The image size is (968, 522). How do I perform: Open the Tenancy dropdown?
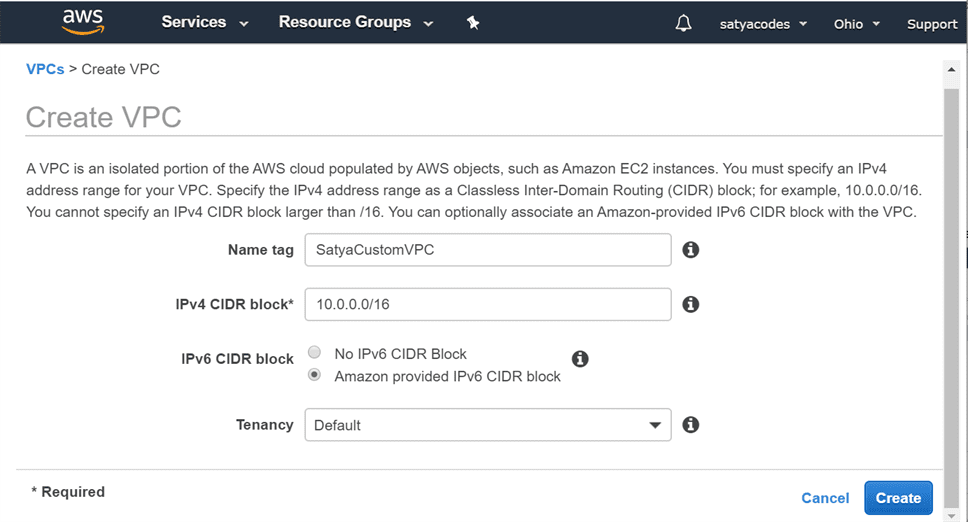[x=487, y=425]
